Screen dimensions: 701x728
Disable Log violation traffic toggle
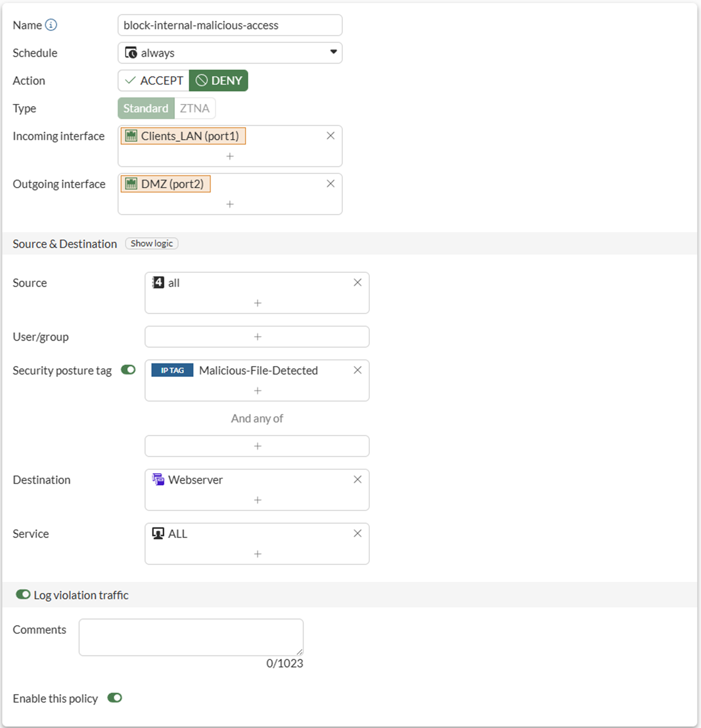(23, 595)
